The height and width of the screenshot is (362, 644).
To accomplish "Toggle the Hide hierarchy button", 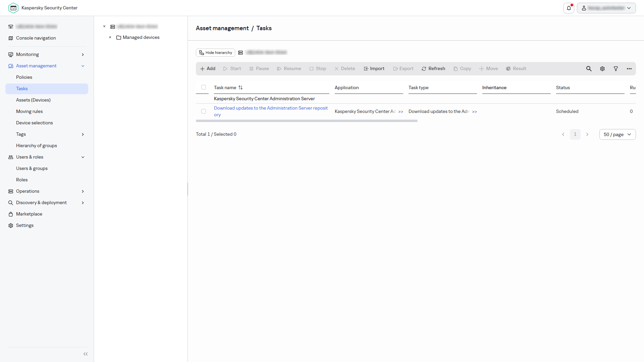I will [215, 53].
